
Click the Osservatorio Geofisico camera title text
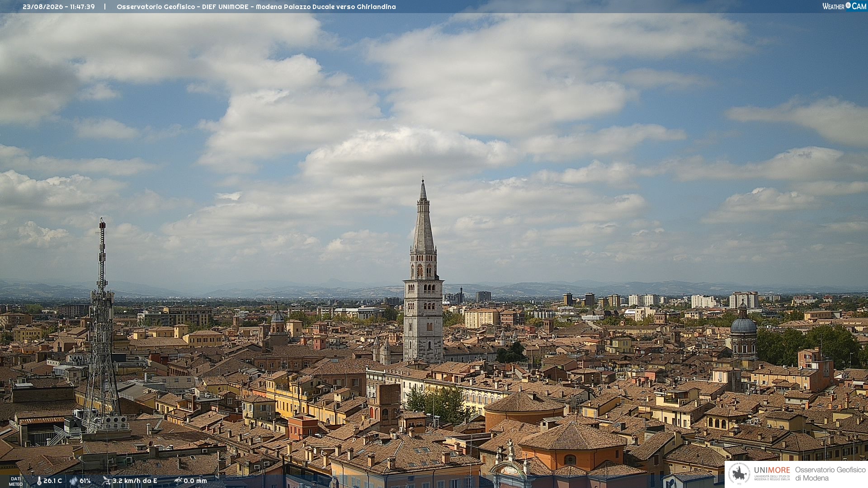coord(256,7)
